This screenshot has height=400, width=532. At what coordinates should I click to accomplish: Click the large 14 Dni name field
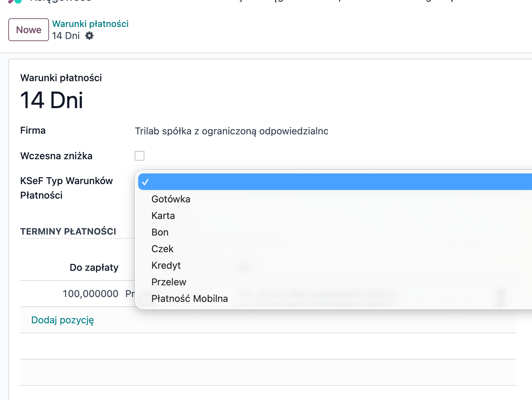(x=52, y=101)
